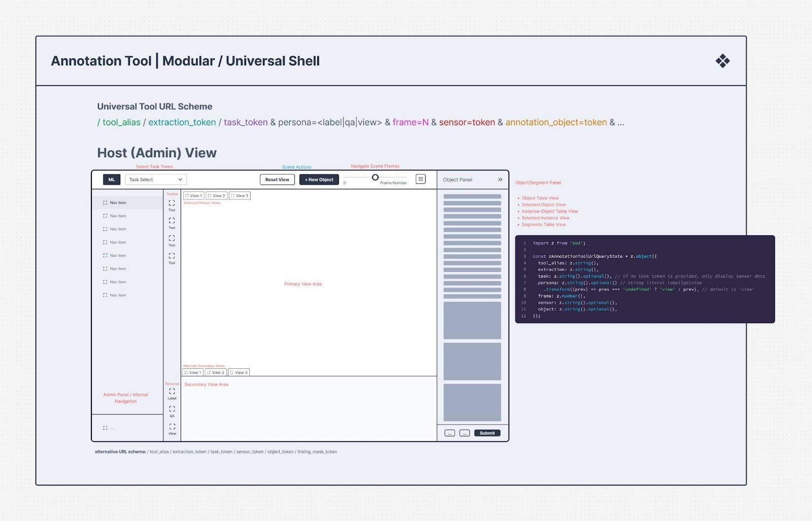Choose the View persona icon in sidebar

172,427
